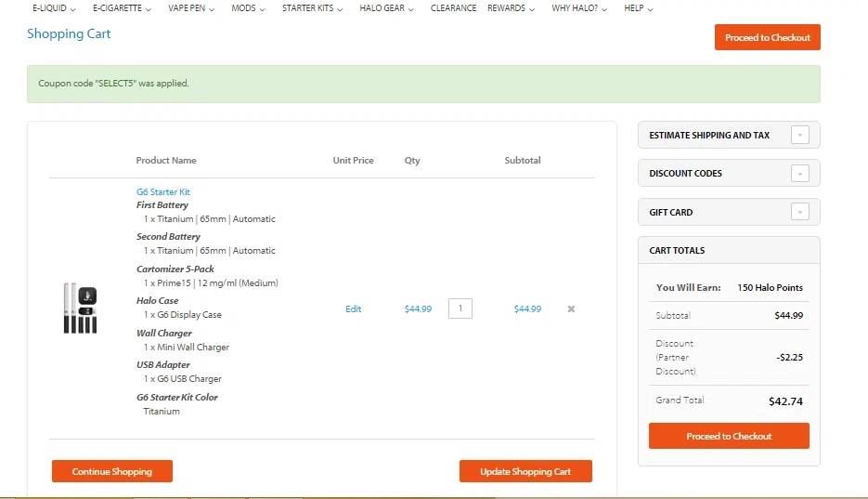Click Proceed to Checkout under Grand Total
The image size is (868, 499).
pyautogui.click(x=729, y=436)
